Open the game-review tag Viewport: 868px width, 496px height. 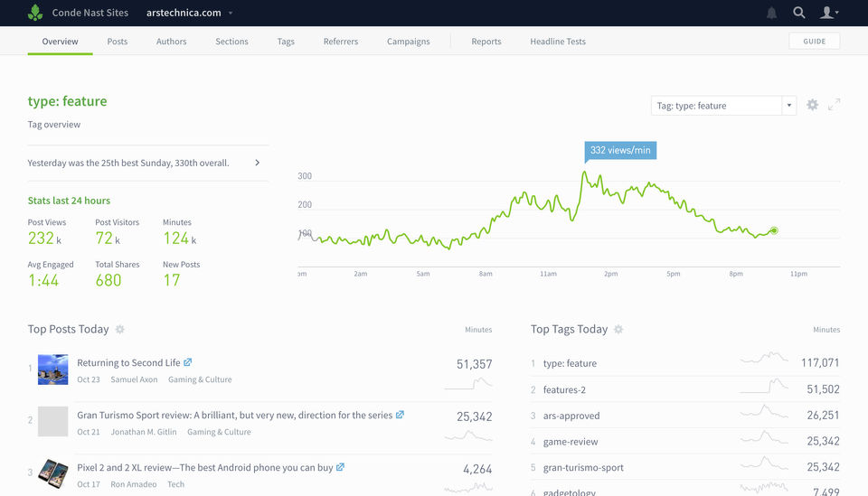[x=571, y=442]
